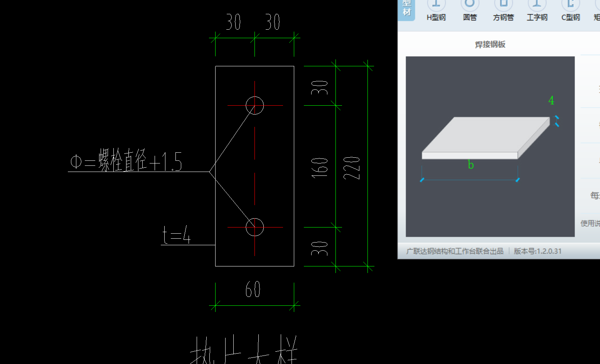Viewport: 600px width, 364px height.
Task: Select the 工字钢 I-beam icon
Action: 537,10
